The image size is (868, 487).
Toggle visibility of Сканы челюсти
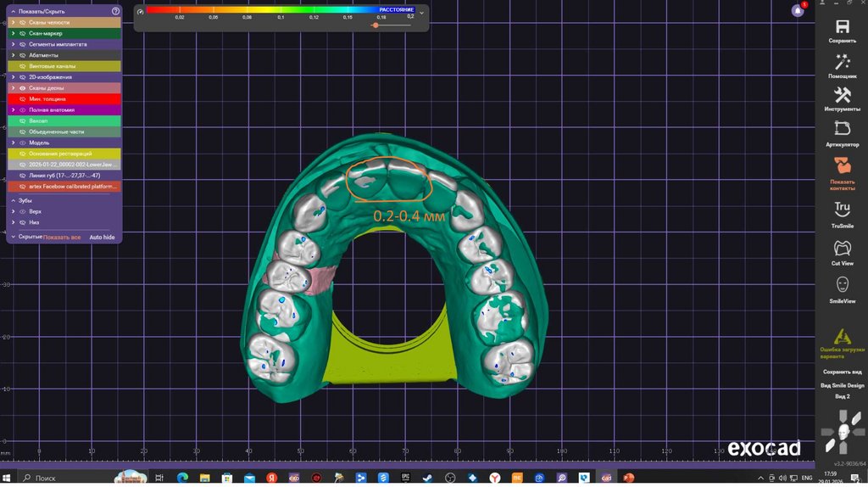pyautogui.click(x=23, y=23)
